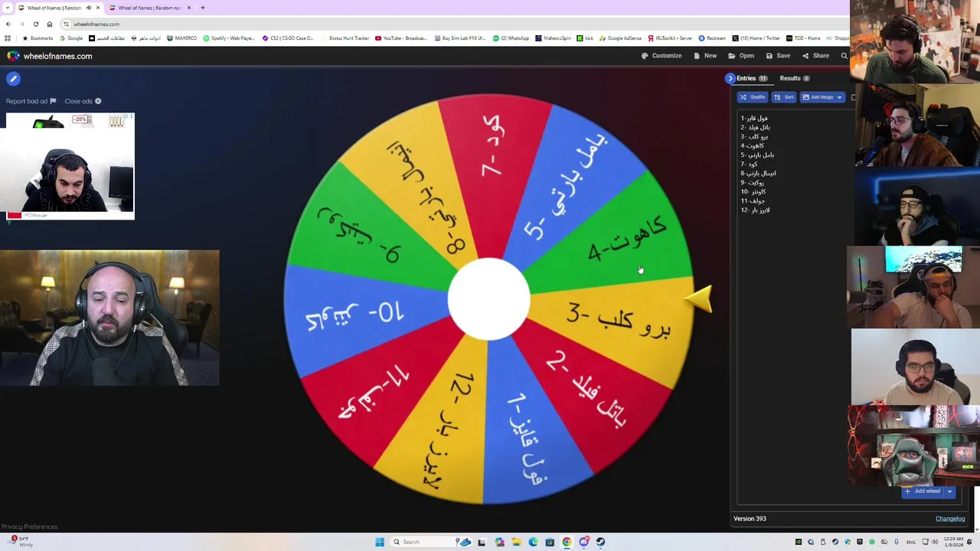Click the pencil edit button on the wheel page

[13, 79]
